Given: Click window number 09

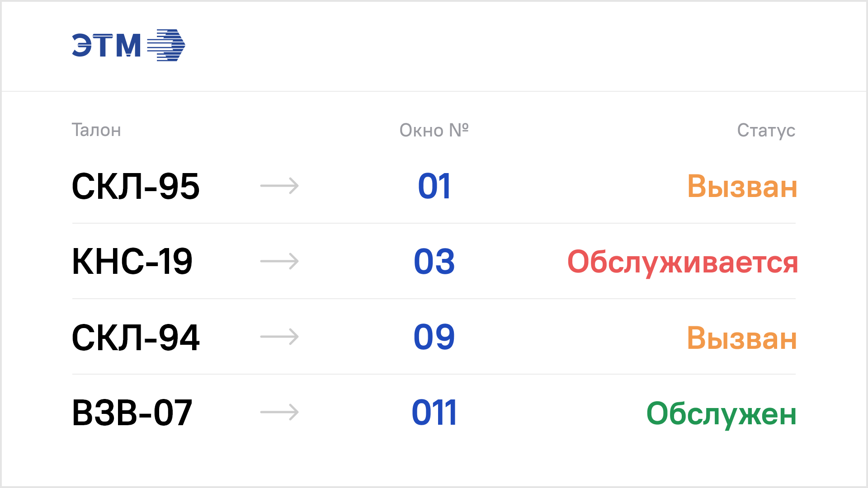Looking at the screenshot, I should point(434,337).
